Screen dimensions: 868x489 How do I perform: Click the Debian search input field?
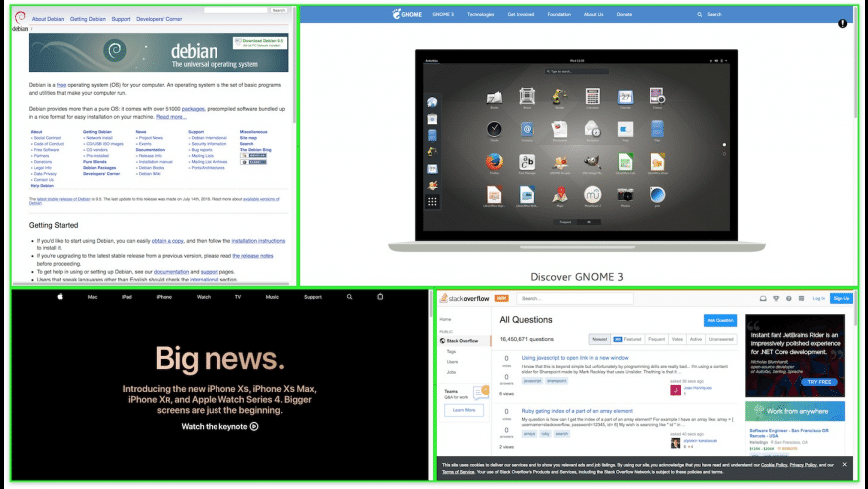coord(235,10)
